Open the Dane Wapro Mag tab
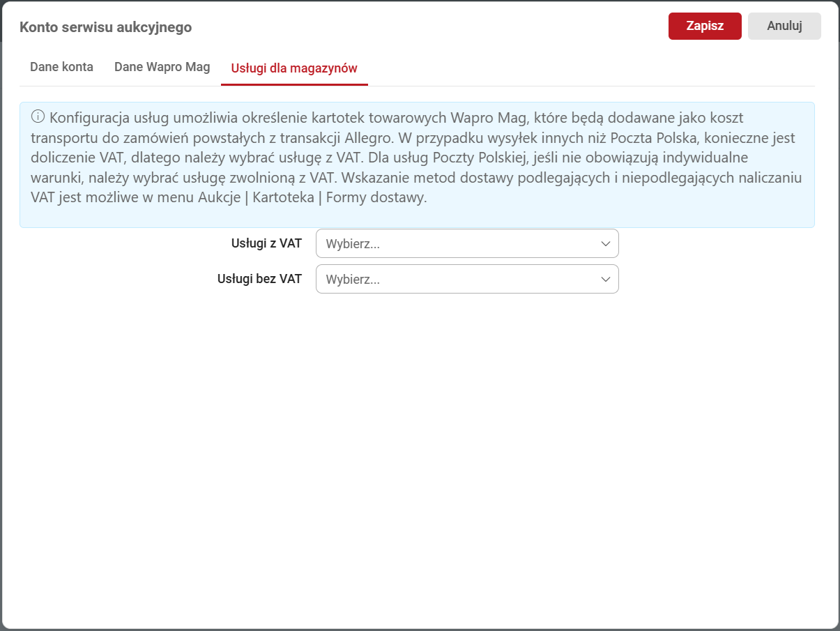840x631 pixels. pyautogui.click(x=162, y=68)
